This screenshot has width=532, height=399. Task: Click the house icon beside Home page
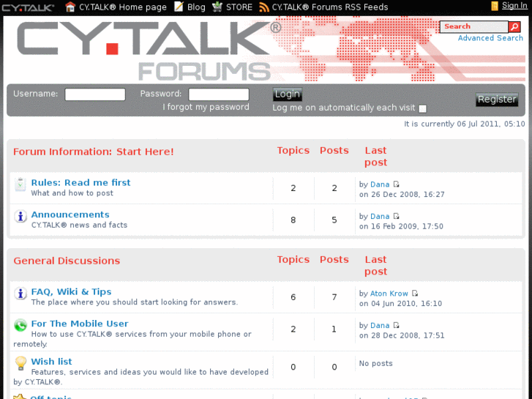pyautogui.click(x=70, y=7)
